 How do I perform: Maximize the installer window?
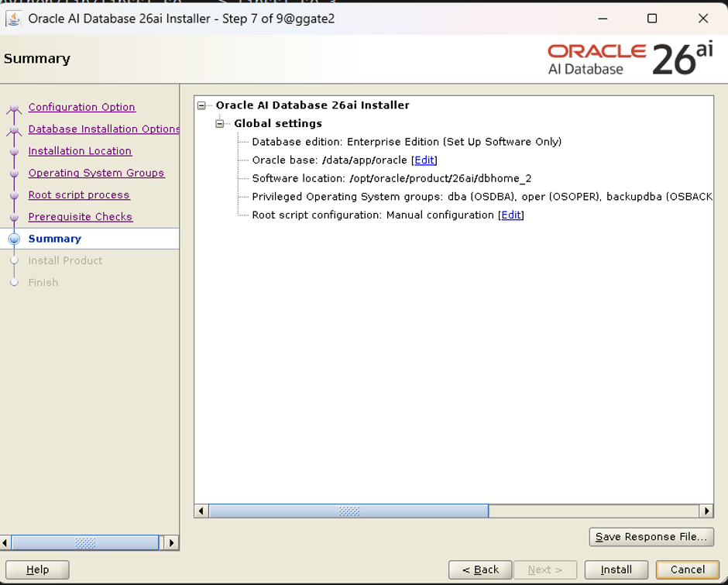click(x=652, y=19)
